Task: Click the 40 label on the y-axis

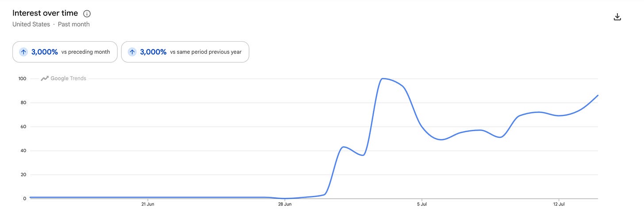Action: [x=23, y=151]
